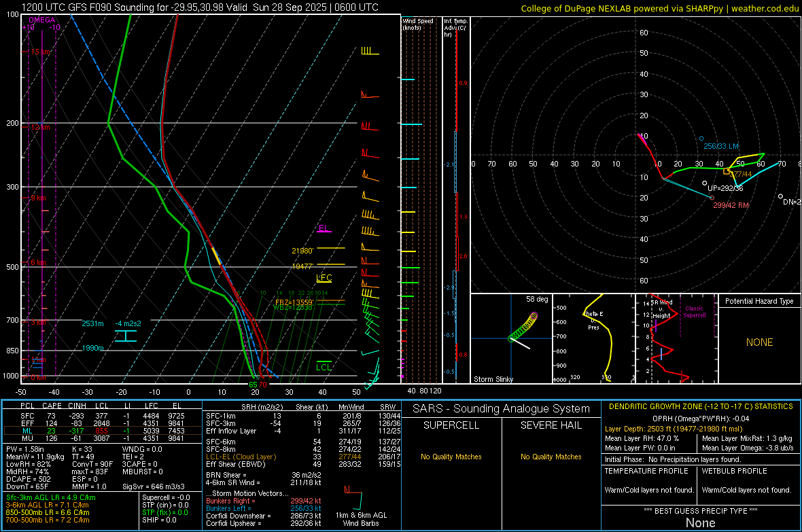Select the SFC parcel row
This screenshot has width=802, height=532.
point(103,416)
